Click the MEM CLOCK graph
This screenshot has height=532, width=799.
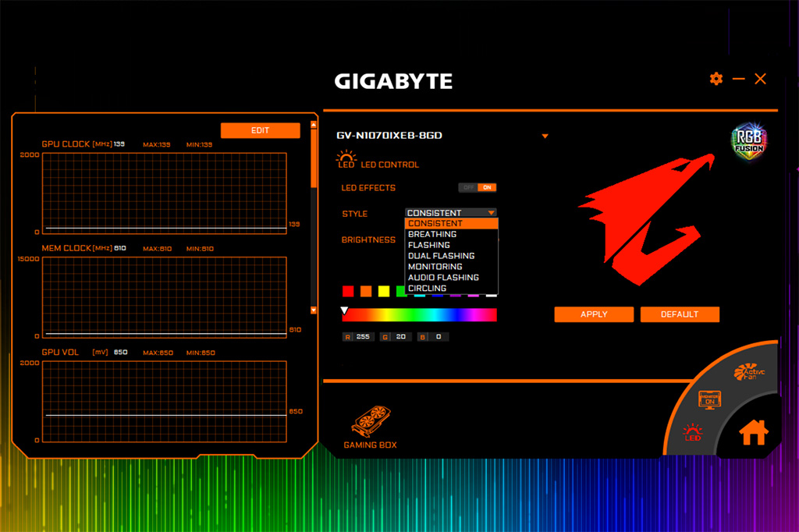[164, 297]
